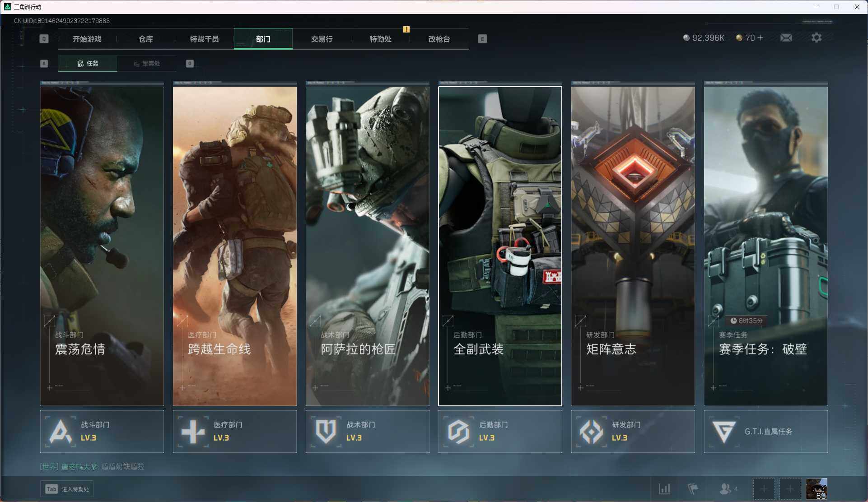The image size is (868, 502).
Task: Click expand icon on 震荡危情 card
Action: 50,321
